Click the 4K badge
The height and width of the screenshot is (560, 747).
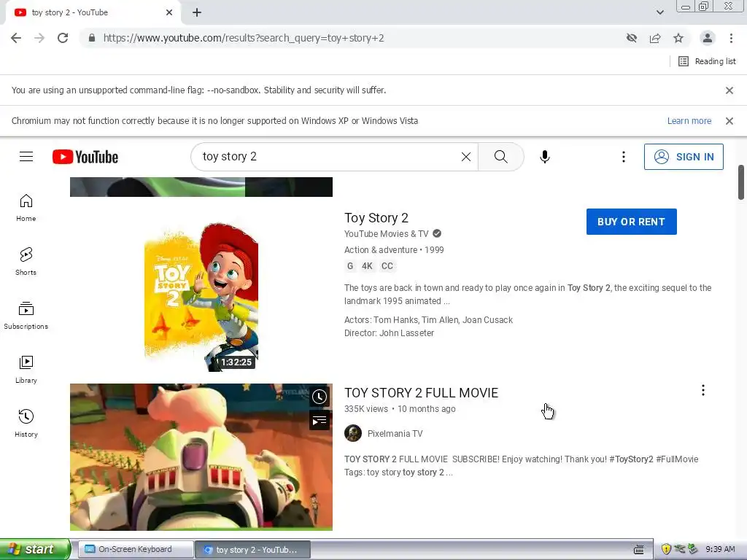[x=367, y=266]
